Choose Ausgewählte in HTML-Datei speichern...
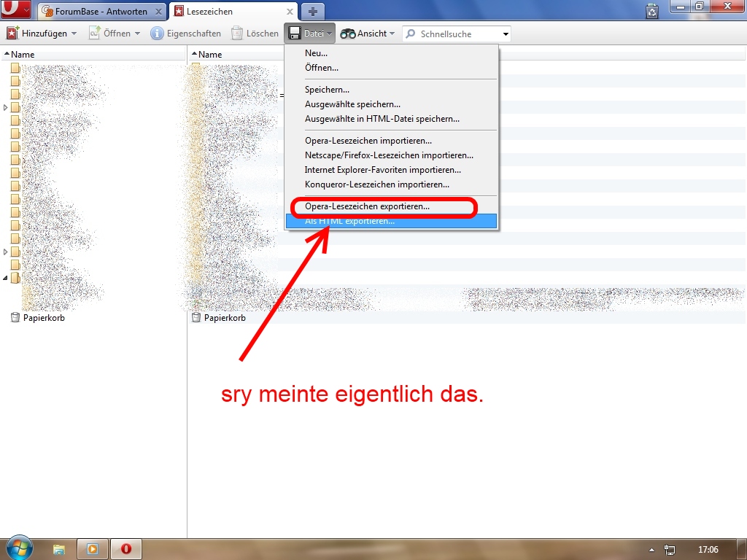 pos(391,119)
